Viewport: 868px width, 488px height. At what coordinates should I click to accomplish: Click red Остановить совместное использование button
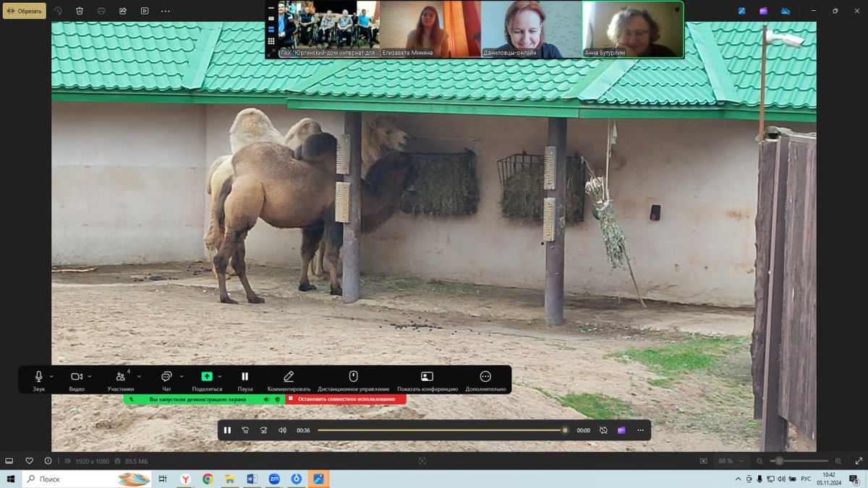point(346,399)
